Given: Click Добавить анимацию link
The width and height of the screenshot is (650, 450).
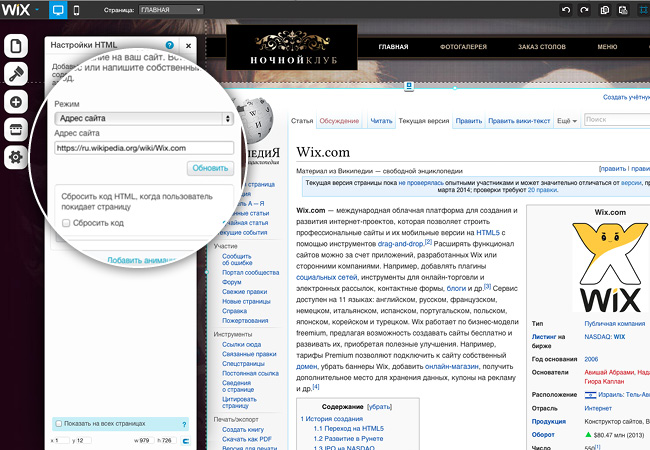Looking at the screenshot, I should [141, 260].
